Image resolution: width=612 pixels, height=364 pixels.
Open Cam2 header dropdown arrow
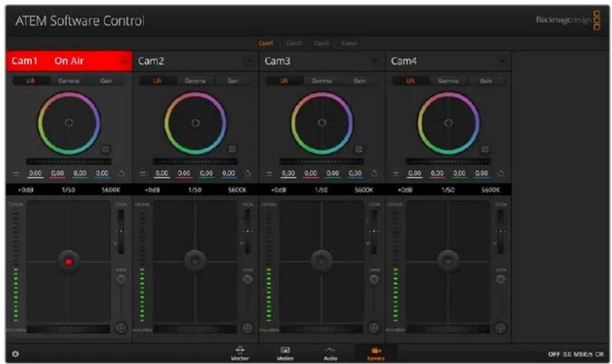coord(249,61)
